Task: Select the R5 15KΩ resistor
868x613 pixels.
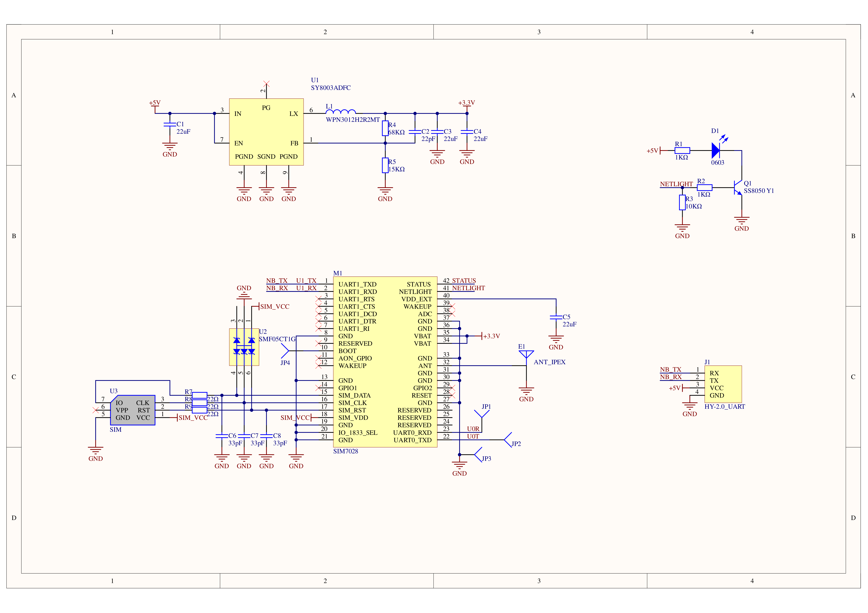Action: click(x=385, y=165)
